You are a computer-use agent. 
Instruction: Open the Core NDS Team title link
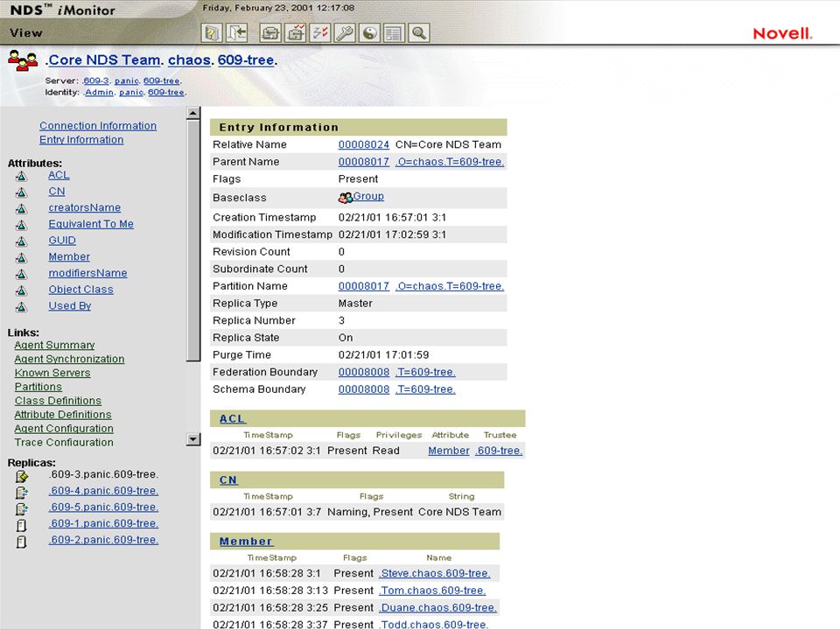tap(104, 60)
